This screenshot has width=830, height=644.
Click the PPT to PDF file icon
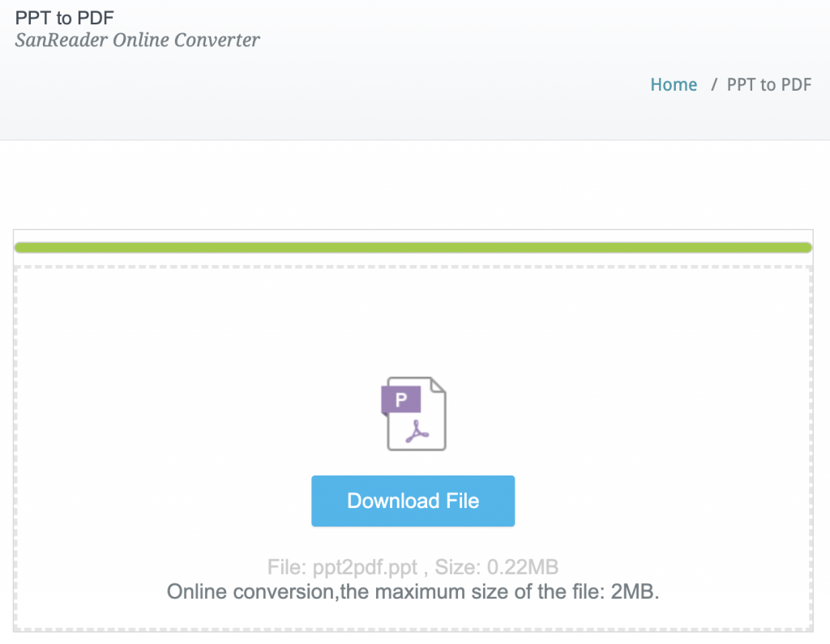coord(414,414)
